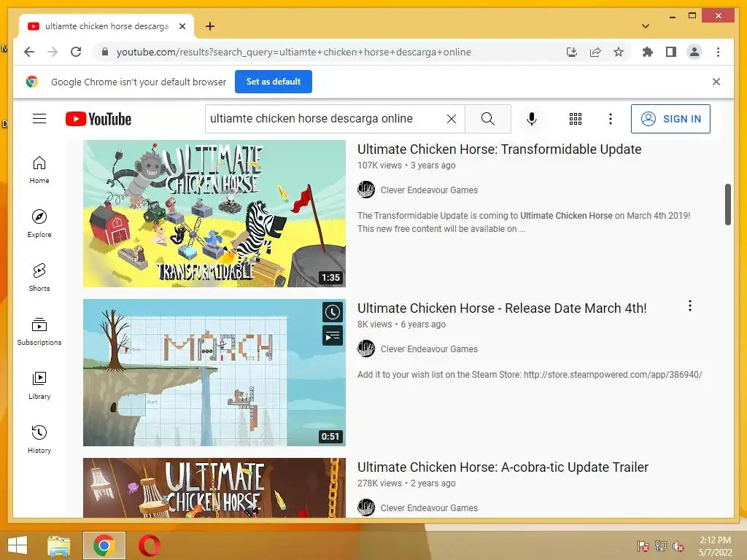Go to YouTube home via logo
The width and height of the screenshot is (747, 560).
(x=98, y=119)
